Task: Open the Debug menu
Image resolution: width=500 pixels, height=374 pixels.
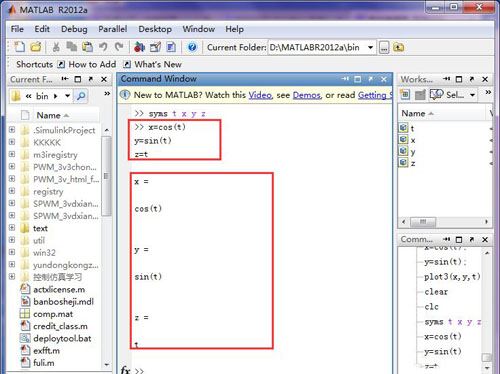Action: [74, 29]
